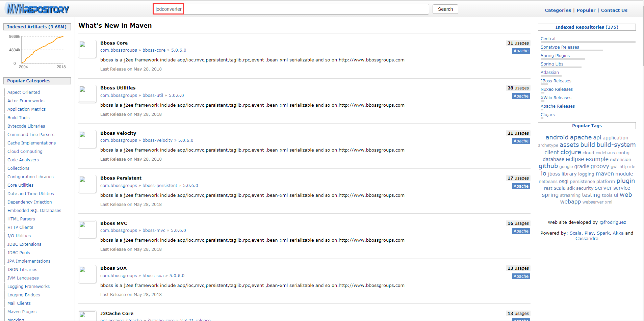This screenshot has height=321, width=644.
Task: Open the Bboss Persistent artifact thumbnail
Action: click(x=87, y=184)
